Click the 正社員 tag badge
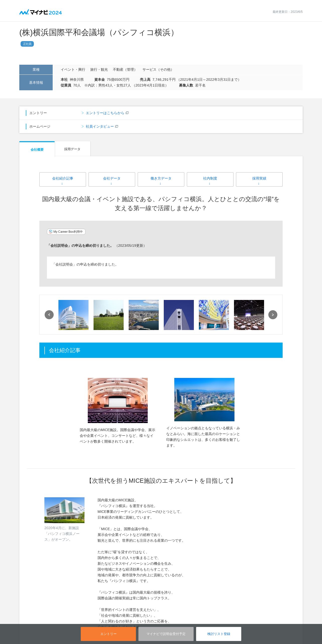The width and height of the screenshot is (322, 644). [x=27, y=44]
